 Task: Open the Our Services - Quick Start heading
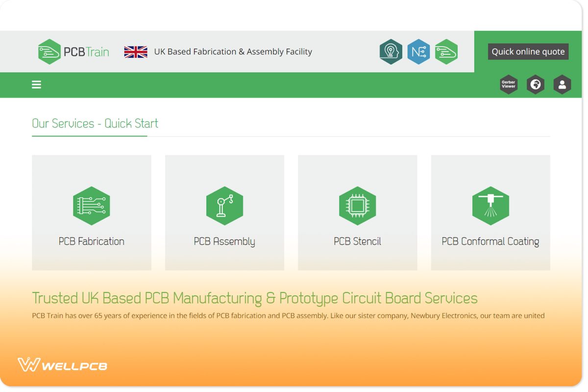point(95,123)
